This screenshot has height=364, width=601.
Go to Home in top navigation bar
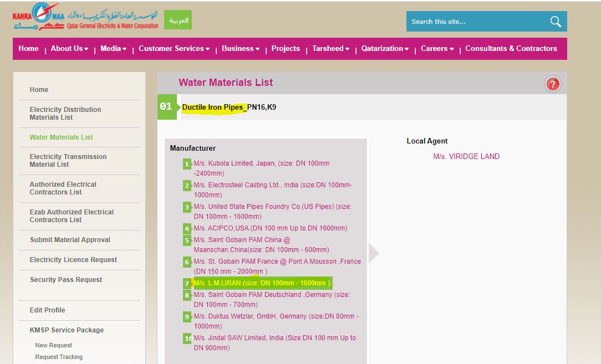[28, 49]
